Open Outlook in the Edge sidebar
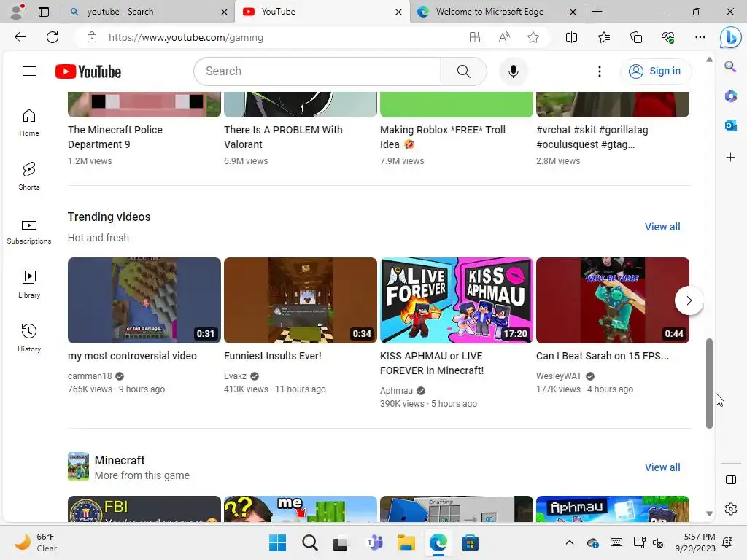Image resolution: width=747 pixels, height=560 pixels. pyautogui.click(x=730, y=125)
